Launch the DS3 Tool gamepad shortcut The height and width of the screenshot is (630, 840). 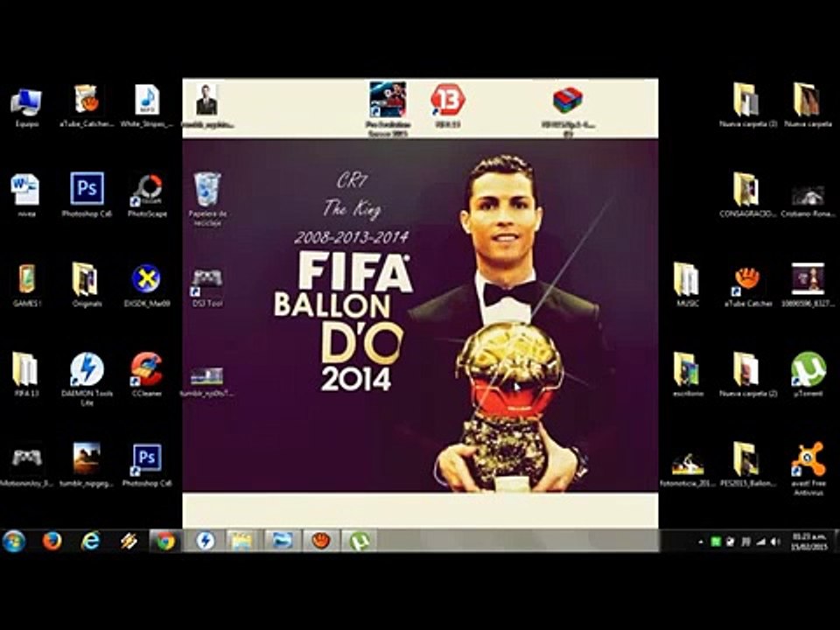click(x=206, y=281)
